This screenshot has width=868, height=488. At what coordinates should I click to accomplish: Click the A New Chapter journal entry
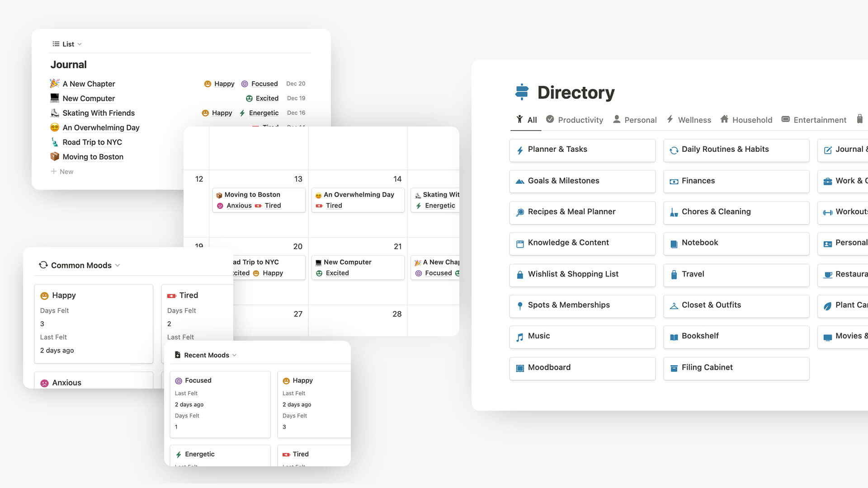[x=88, y=84]
